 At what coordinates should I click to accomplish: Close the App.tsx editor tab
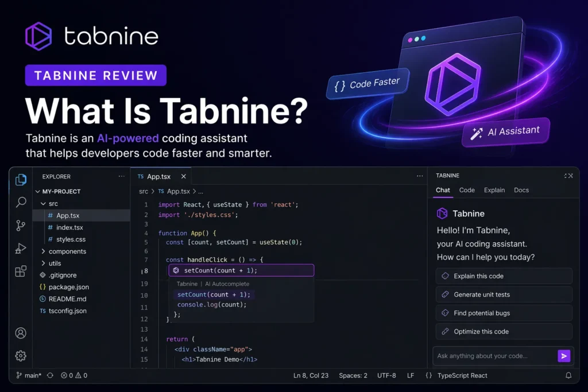click(183, 176)
